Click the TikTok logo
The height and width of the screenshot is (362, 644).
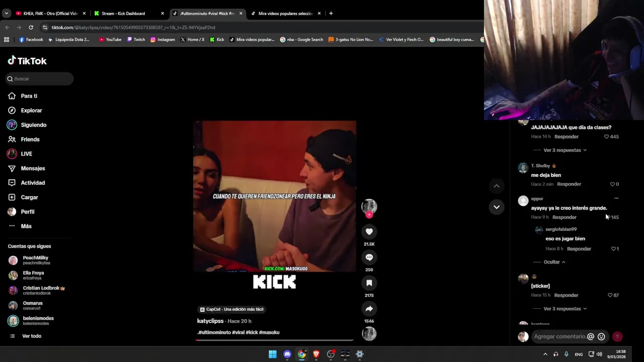click(27, 61)
